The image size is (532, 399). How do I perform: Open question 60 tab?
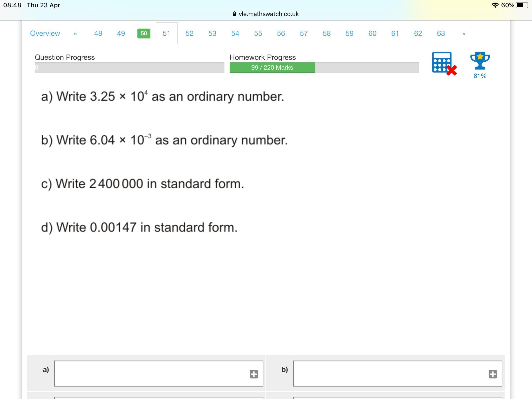(372, 34)
